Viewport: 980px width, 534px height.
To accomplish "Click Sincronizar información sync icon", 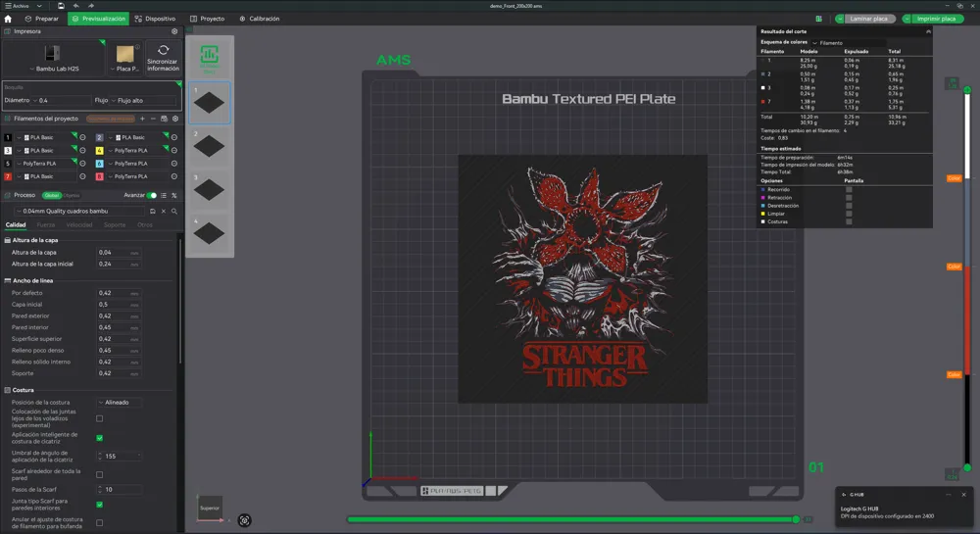I will pos(163,50).
